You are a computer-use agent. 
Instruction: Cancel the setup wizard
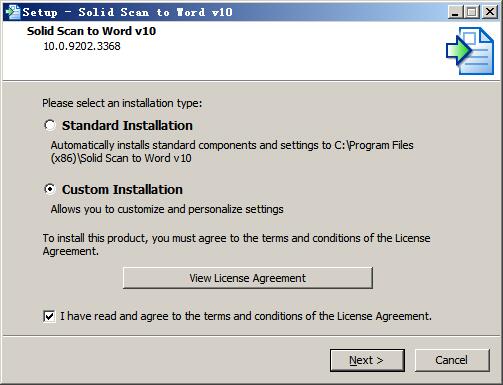pyautogui.click(x=452, y=360)
